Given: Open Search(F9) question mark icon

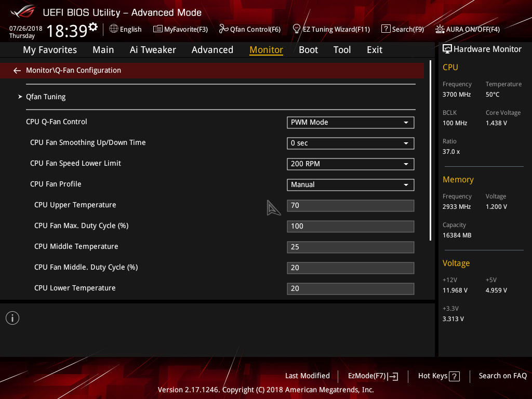Looking at the screenshot, I should [385, 29].
